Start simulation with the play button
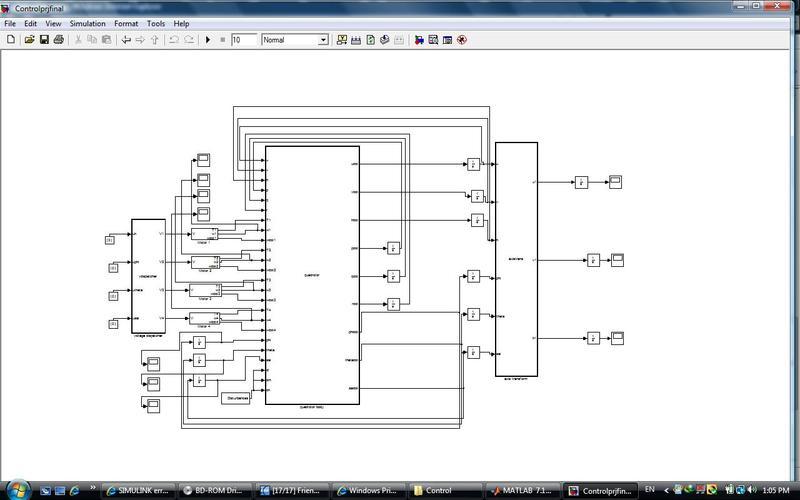 tap(208, 40)
